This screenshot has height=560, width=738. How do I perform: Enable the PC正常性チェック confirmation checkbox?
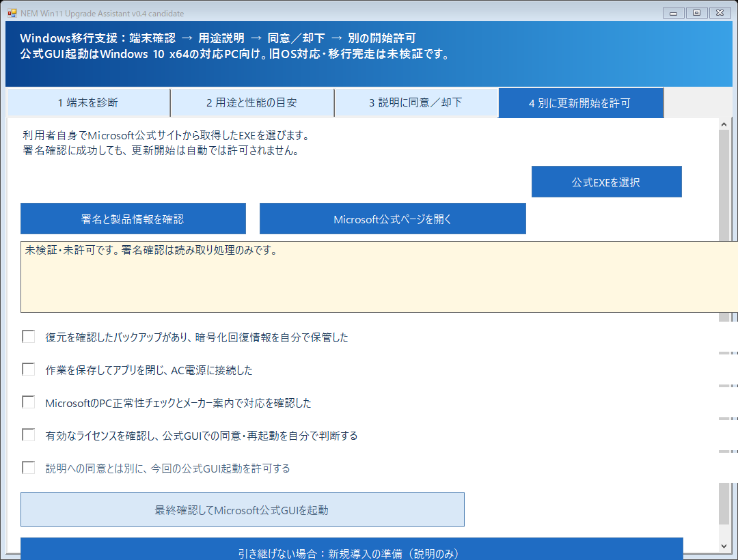point(29,402)
